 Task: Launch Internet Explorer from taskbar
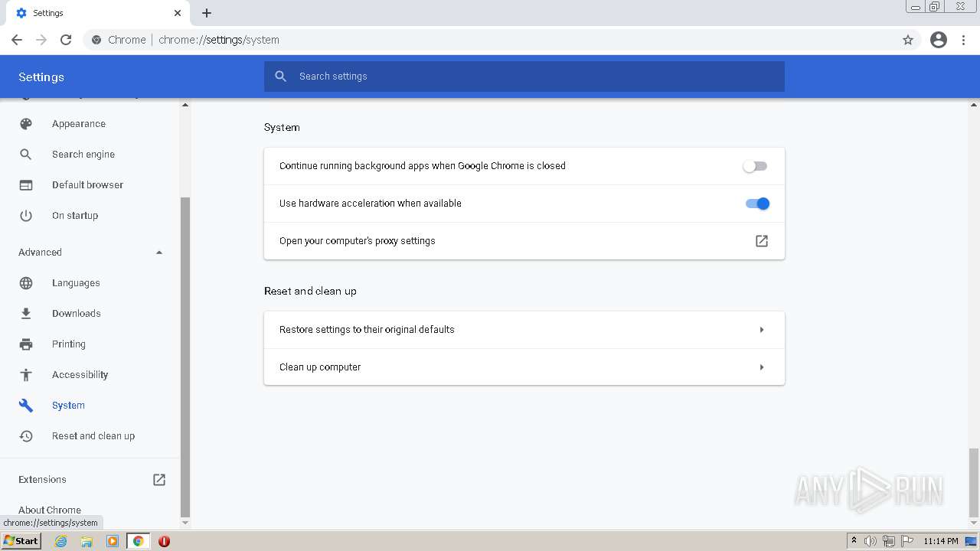61,541
